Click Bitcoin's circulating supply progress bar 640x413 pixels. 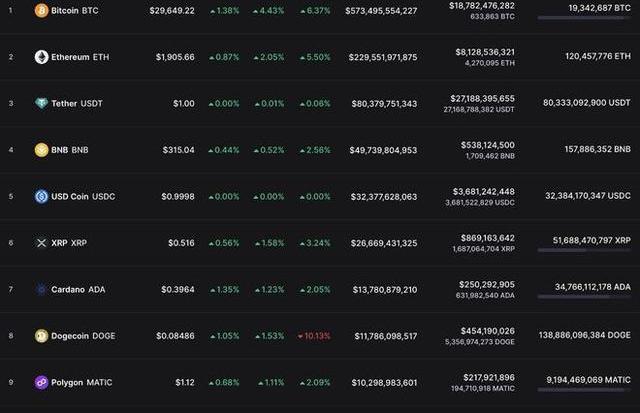coord(583,18)
